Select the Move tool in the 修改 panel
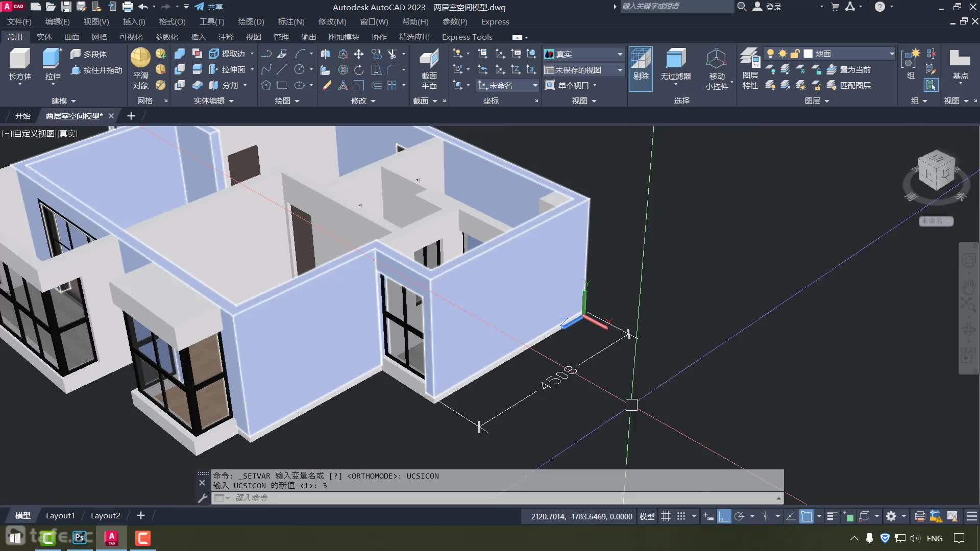The width and height of the screenshot is (980, 551). (x=359, y=54)
